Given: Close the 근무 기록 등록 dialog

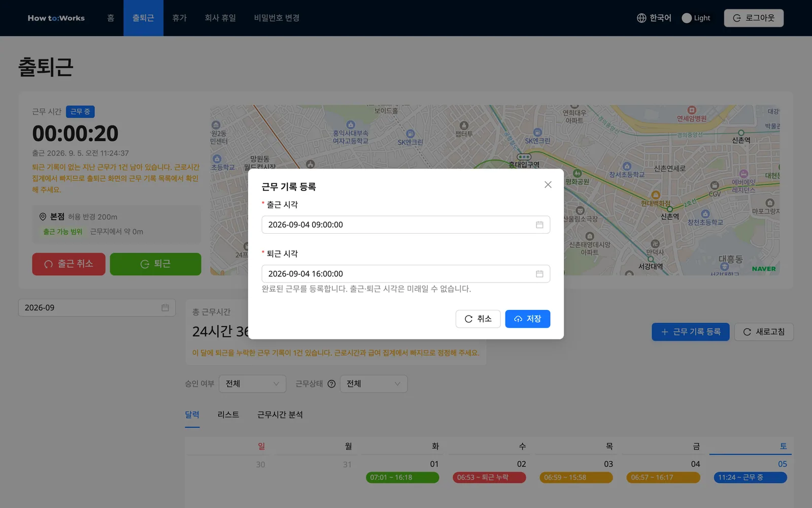Looking at the screenshot, I should 548,185.
